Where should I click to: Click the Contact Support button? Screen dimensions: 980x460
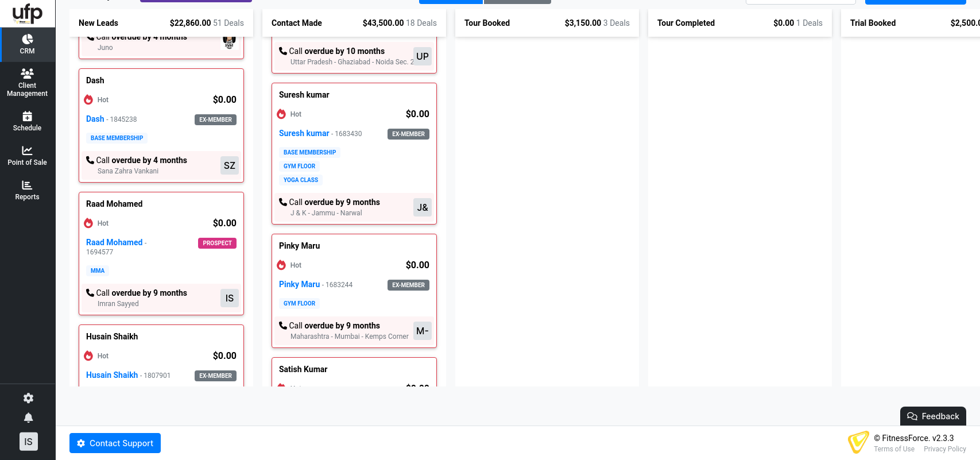point(115,443)
